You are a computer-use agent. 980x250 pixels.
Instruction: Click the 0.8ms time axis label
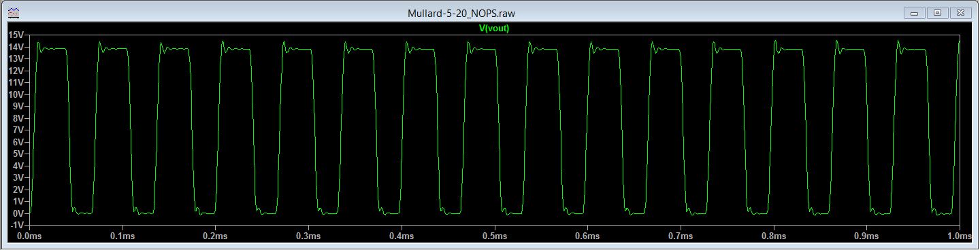(773, 236)
